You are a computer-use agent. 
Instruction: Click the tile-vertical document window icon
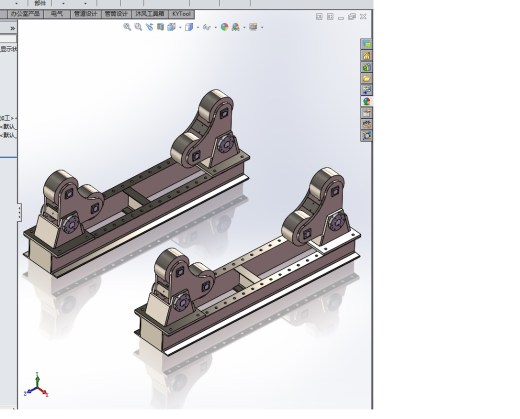click(x=330, y=17)
